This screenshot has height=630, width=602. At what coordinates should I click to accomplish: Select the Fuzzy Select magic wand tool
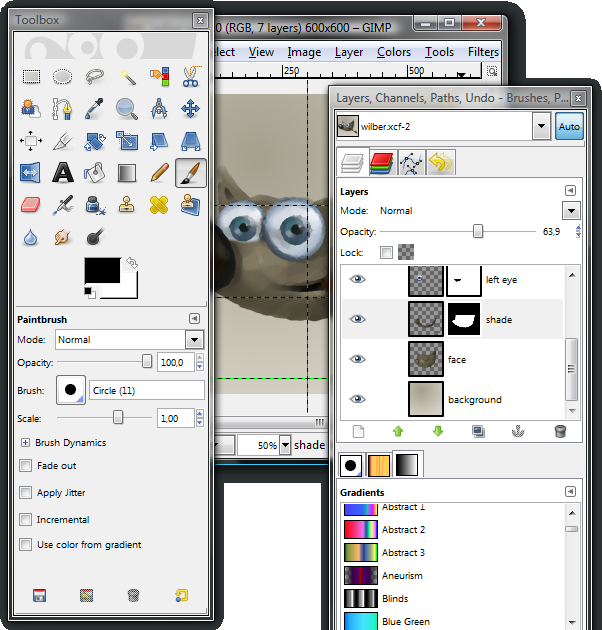[x=127, y=76]
